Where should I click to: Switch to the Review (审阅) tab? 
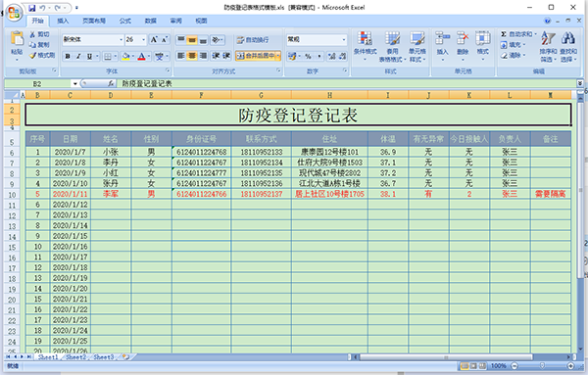coord(175,21)
